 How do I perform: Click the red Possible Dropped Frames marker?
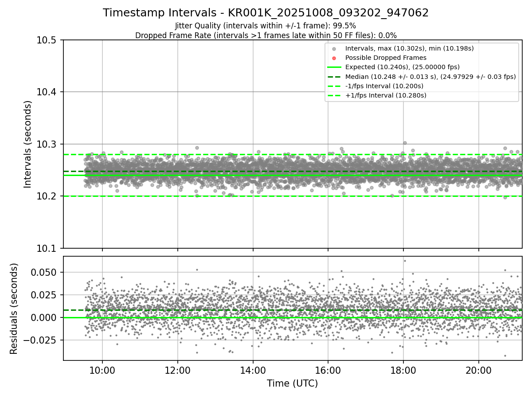tap(334, 58)
